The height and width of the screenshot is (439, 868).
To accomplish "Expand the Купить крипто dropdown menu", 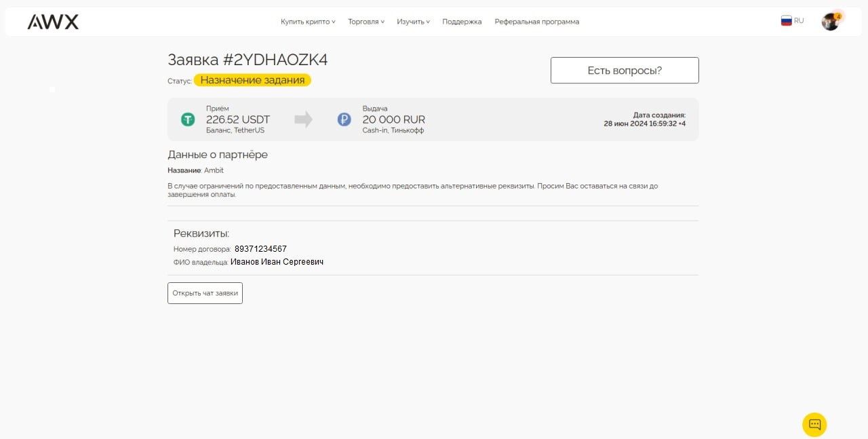I will [x=308, y=22].
